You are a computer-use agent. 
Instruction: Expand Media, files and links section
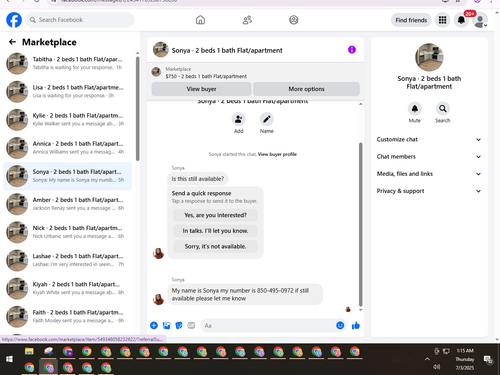[x=429, y=174]
